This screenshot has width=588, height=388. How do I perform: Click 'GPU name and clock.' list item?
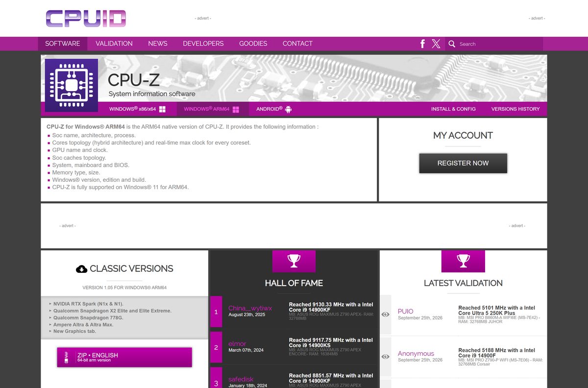pos(80,150)
